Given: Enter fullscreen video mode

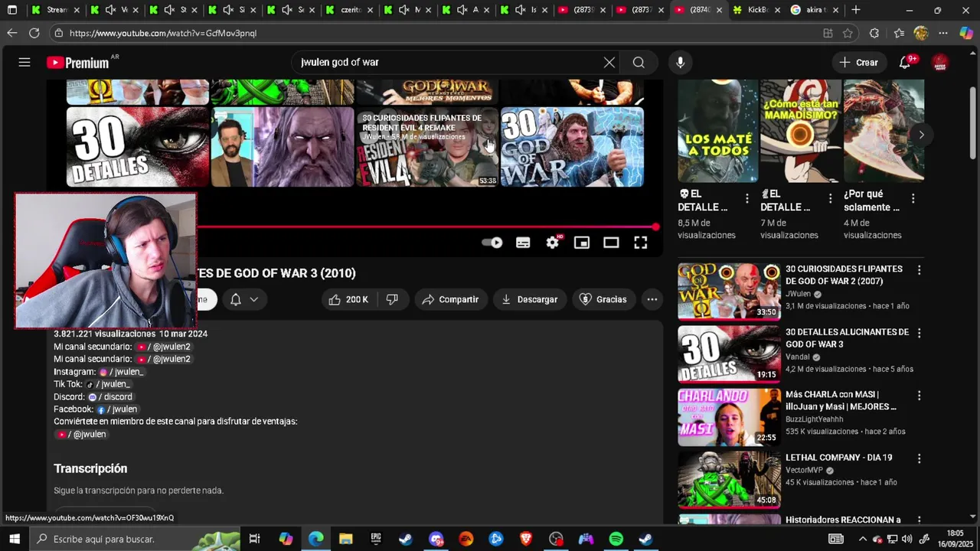Looking at the screenshot, I should pyautogui.click(x=640, y=243).
